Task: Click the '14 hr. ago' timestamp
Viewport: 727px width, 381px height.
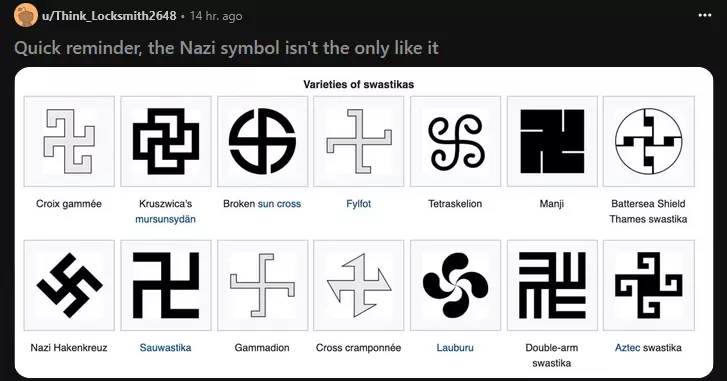Action: pos(216,16)
